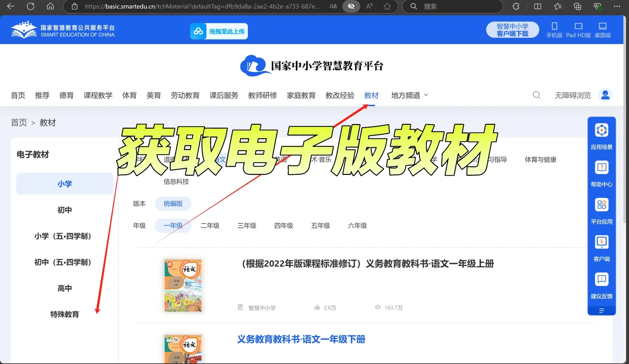Open the 家庭教育 navigation tab
629x364 pixels.
(301, 95)
